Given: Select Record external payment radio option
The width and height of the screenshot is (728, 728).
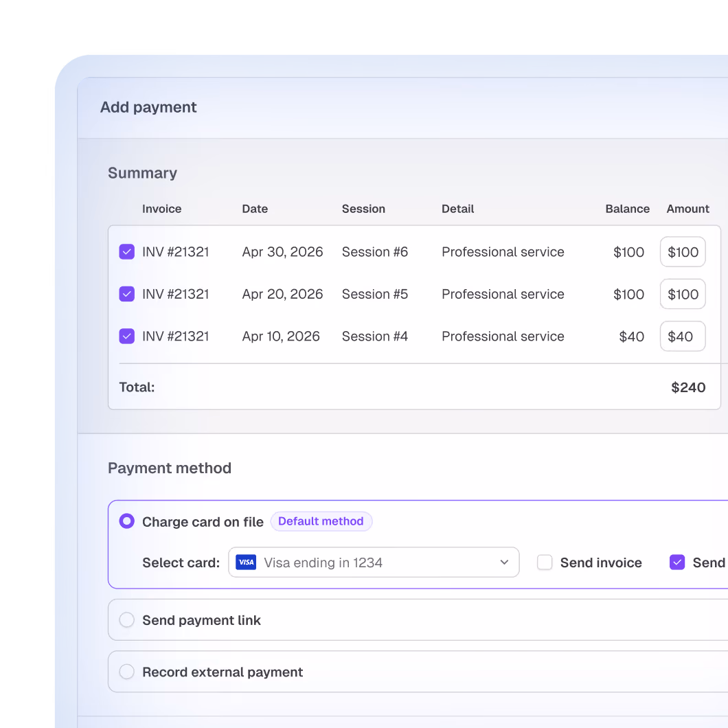Looking at the screenshot, I should click(127, 672).
